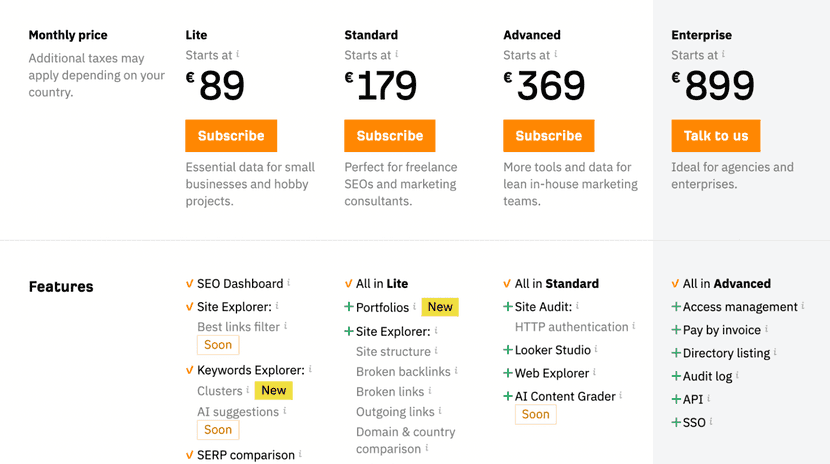
Task: Click info icon next to Looker Studio
Action: point(597,349)
